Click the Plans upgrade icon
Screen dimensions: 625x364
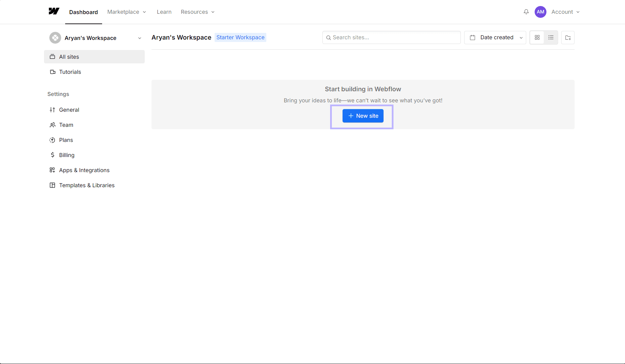(x=52, y=140)
